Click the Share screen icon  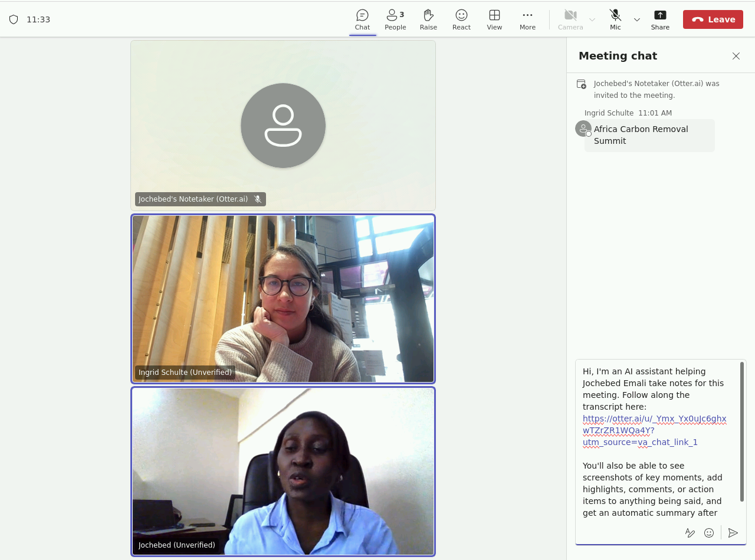click(660, 19)
